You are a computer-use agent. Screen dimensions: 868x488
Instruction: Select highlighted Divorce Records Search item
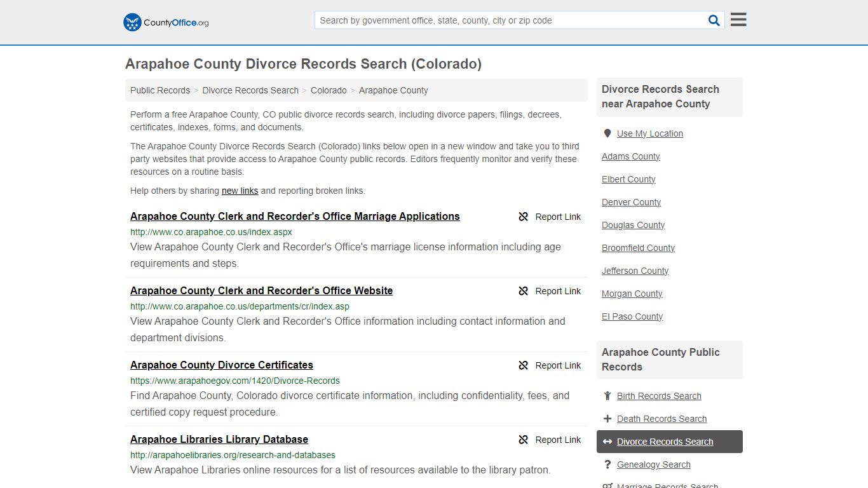pyautogui.click(x=670, y=442)
